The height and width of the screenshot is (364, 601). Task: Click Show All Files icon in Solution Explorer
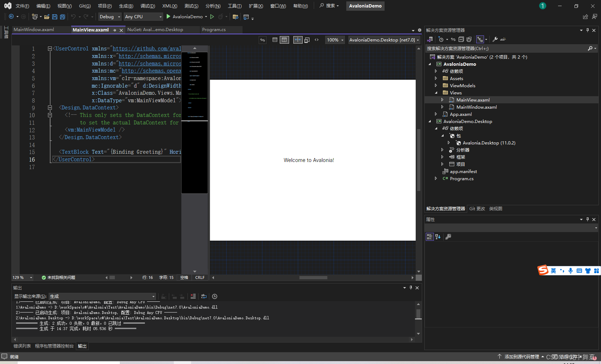coord(469,39)
